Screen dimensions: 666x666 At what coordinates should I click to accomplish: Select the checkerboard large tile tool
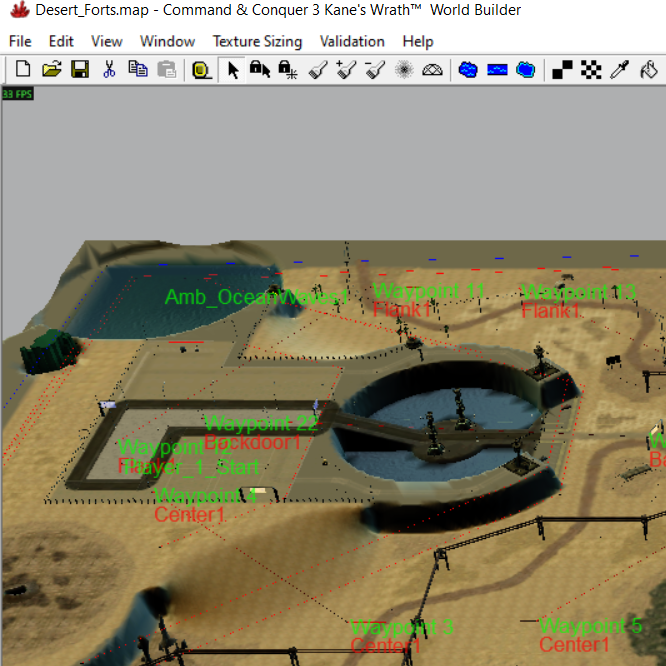point(591,69)
